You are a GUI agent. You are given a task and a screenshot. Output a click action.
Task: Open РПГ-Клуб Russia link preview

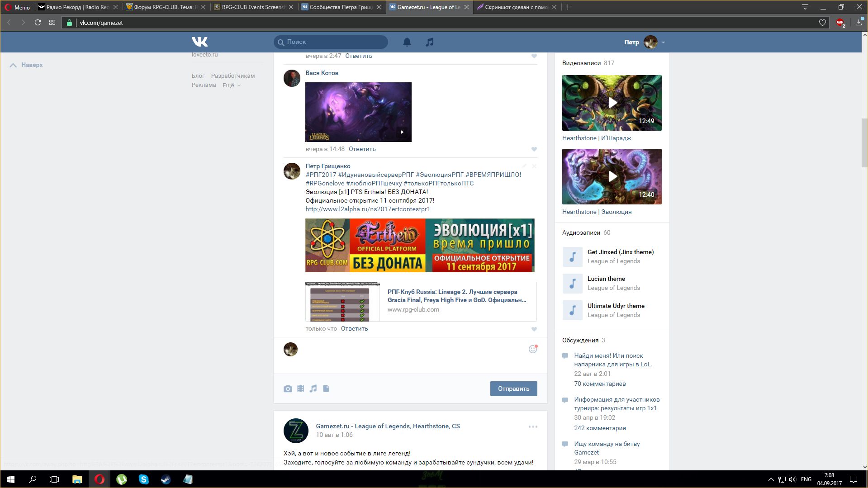(x=421, y=302)
